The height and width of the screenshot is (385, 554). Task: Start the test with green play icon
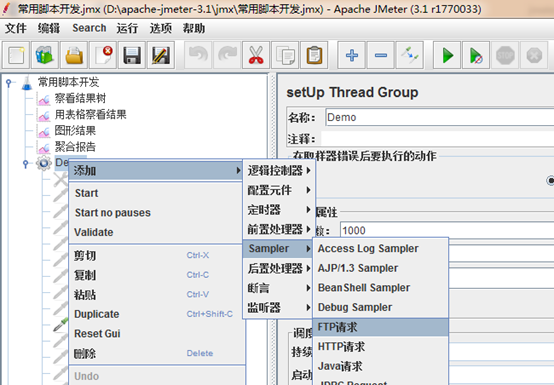[x=447, y=55]
